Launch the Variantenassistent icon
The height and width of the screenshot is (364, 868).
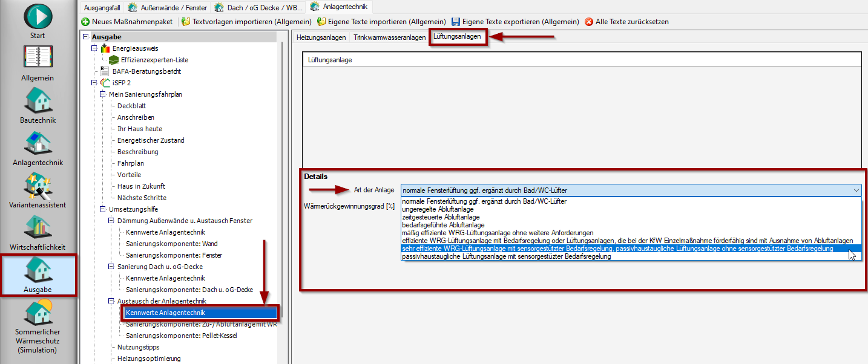coord(38,186)
